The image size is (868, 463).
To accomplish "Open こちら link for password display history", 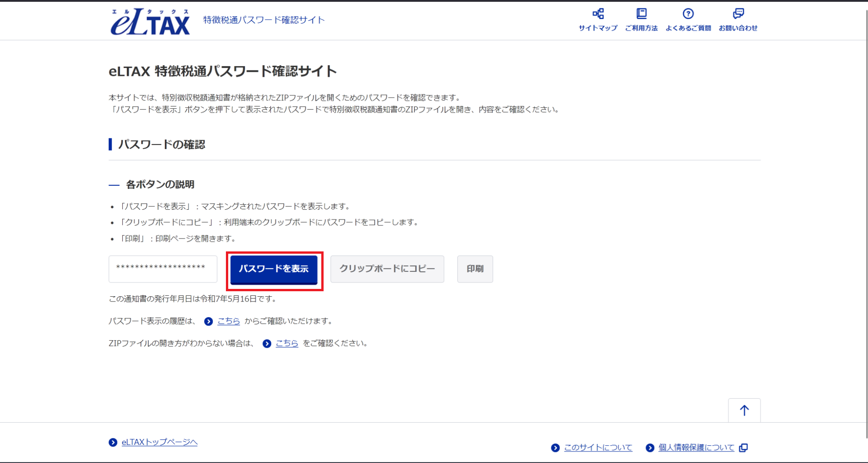I will [x=229, y=321].
